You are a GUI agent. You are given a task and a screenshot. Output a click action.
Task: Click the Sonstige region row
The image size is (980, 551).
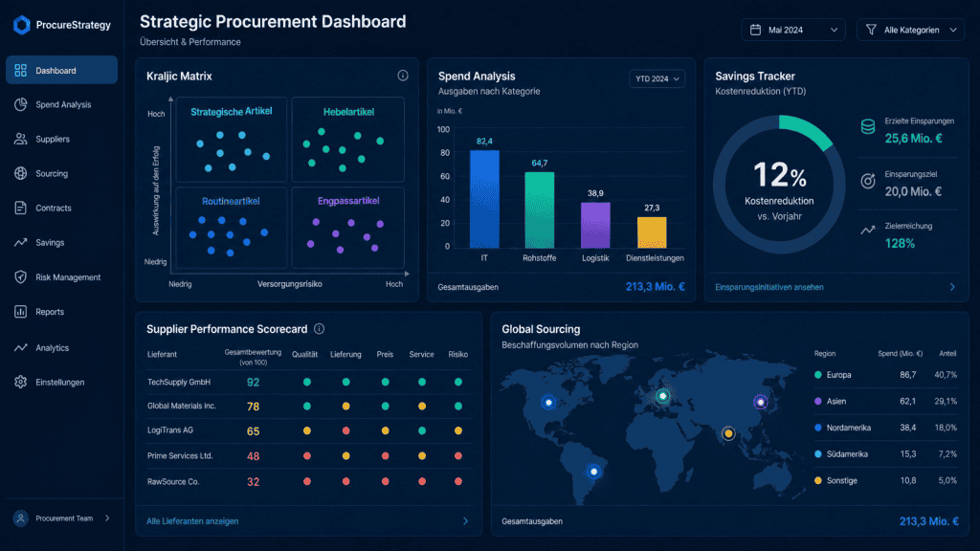click(885, 480)
